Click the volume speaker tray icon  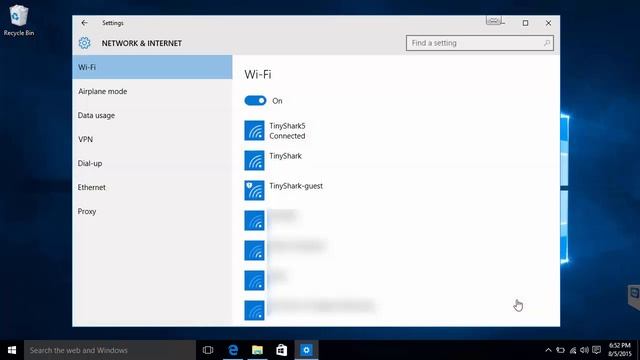(584, 350)
